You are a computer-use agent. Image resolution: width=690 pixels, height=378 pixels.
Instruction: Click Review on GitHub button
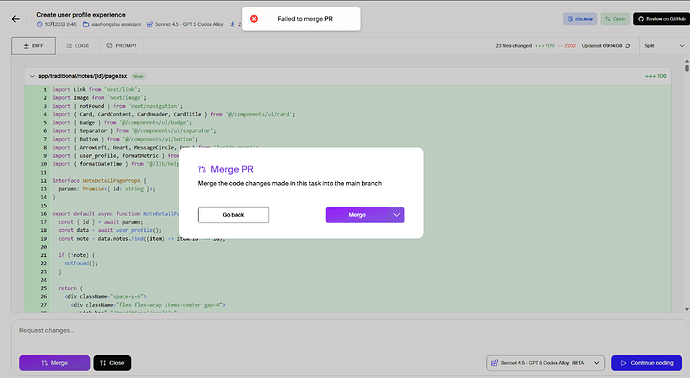tap(661, 19)
